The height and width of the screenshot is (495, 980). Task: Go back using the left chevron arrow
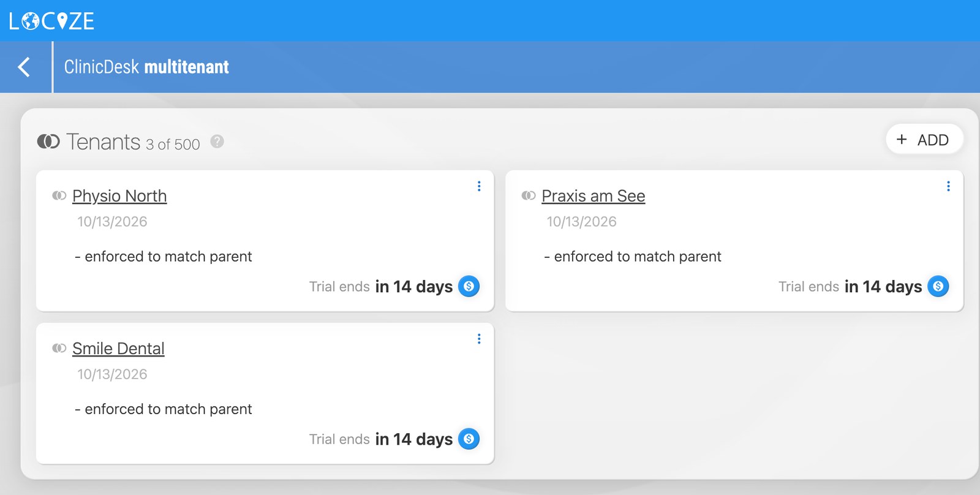click(24, 67)
